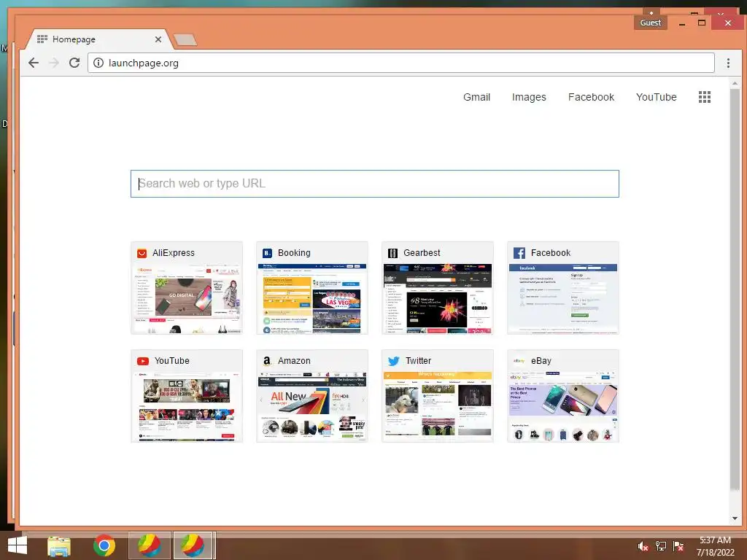The image size is (747, 560).
Task: Click the scrollbar up arrow
Action: [x=735, y=83]
